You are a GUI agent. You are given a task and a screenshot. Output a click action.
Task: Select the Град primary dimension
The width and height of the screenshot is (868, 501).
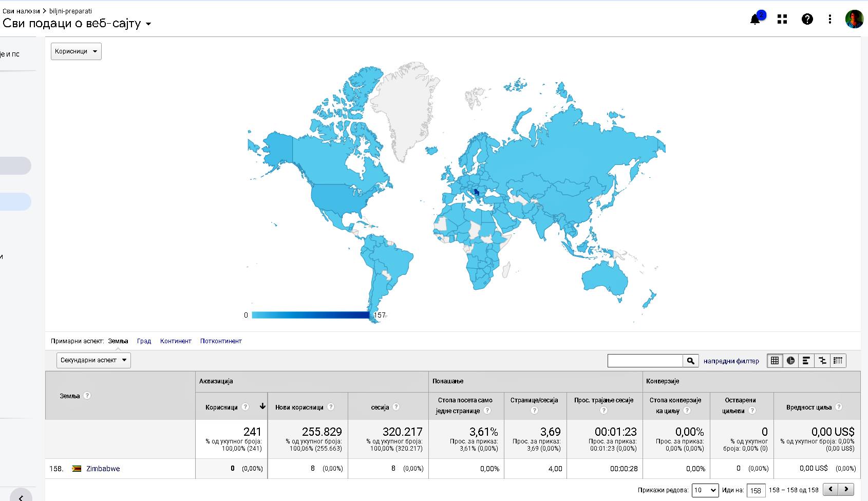144,341
